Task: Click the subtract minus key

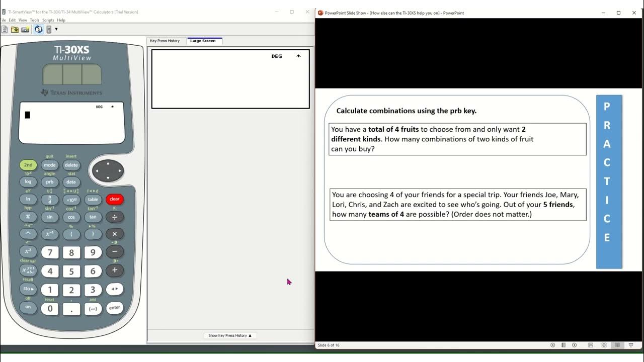Action: 115,251
